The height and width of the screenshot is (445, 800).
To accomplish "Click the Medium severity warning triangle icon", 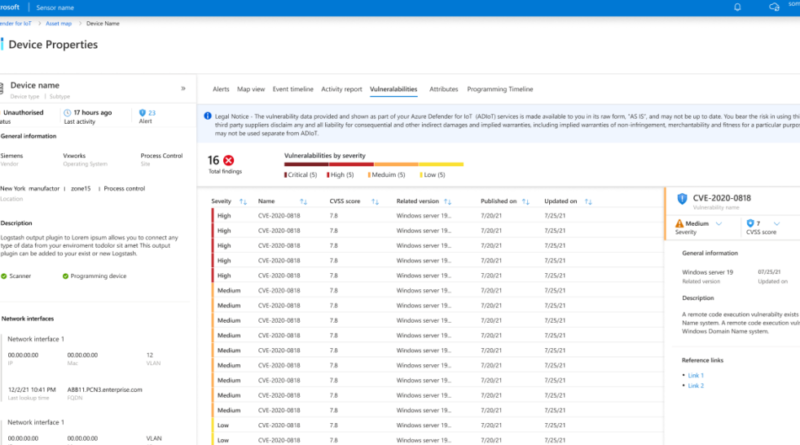I will click(679, 223).
